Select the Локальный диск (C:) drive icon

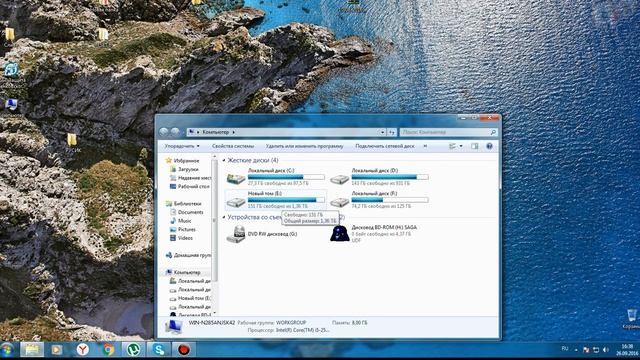[236, 178]
